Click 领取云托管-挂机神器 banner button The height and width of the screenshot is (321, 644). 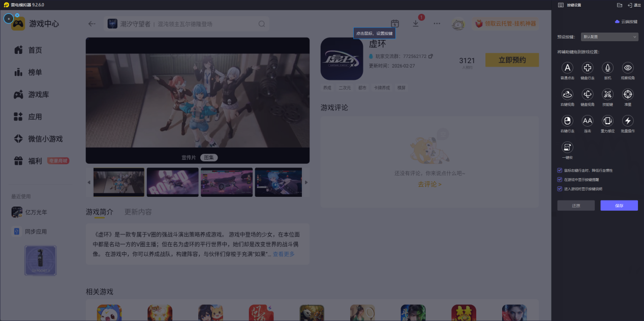click(x=506, y=23)
